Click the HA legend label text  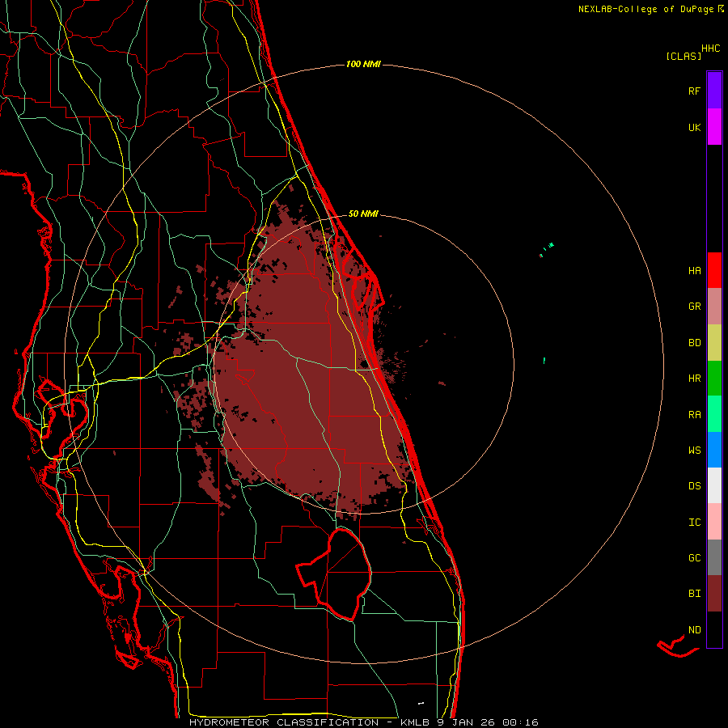[695, 270]
